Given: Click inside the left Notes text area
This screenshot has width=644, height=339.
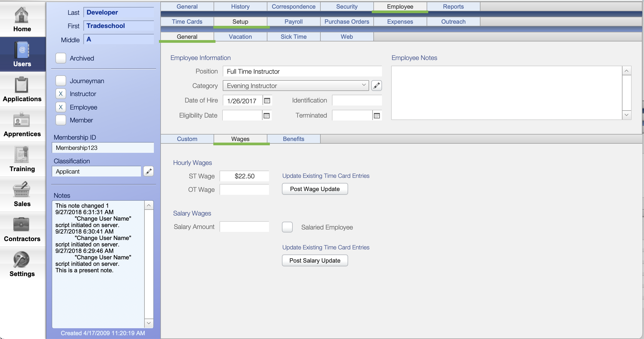Looking at the screenshot, I should 98,264.
